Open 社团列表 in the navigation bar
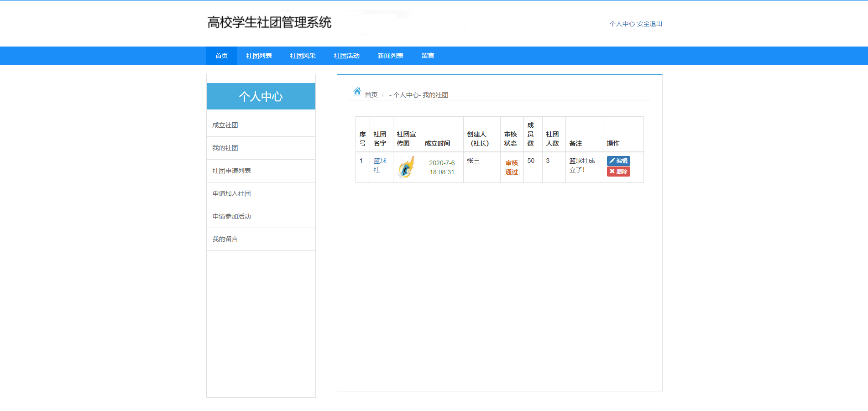 259,56
